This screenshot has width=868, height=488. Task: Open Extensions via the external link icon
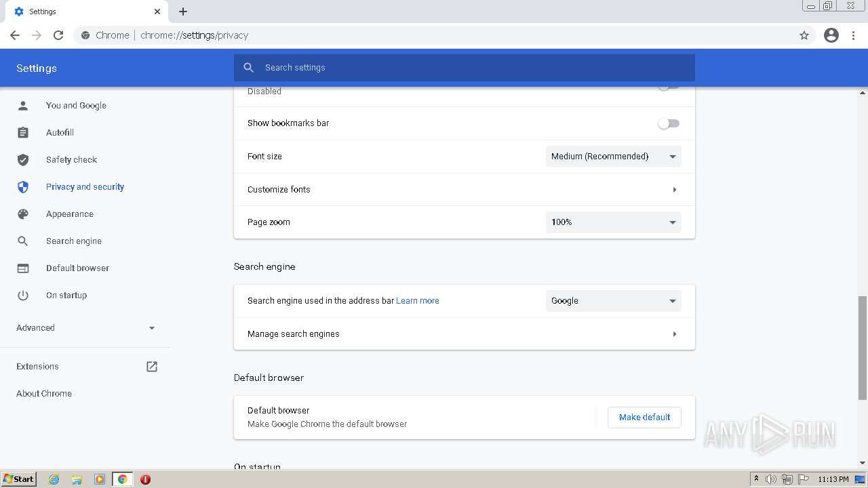152,367
